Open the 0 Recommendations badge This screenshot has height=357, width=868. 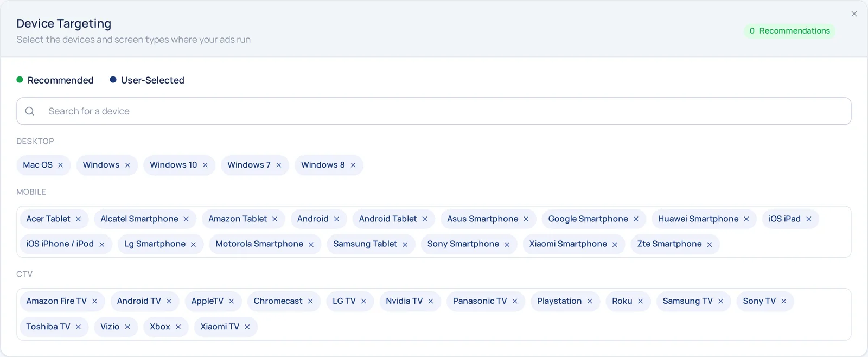pyautogui.click(x=789, y=31)
